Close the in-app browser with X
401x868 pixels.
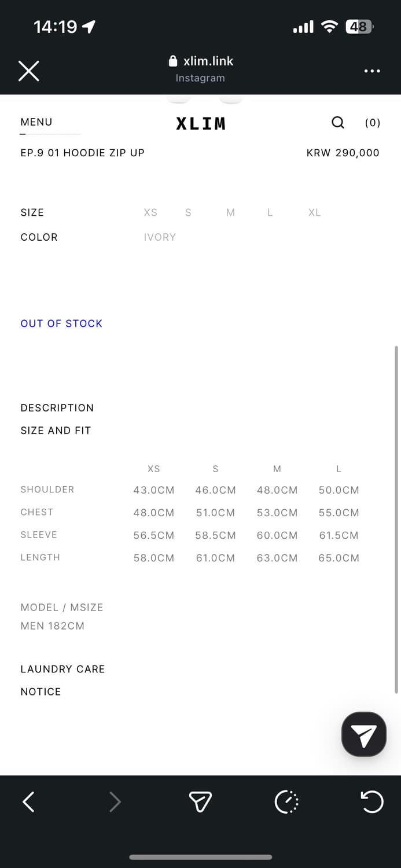click(28, 71)
